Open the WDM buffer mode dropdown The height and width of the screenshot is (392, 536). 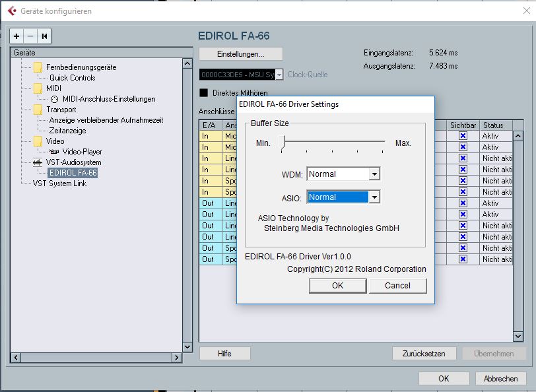[374, 174]
